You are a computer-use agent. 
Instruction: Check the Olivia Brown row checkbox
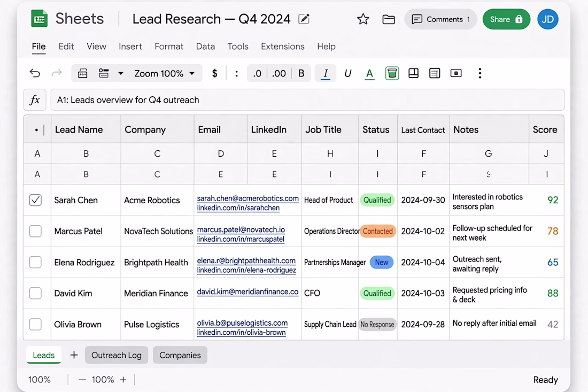(36, 325)
